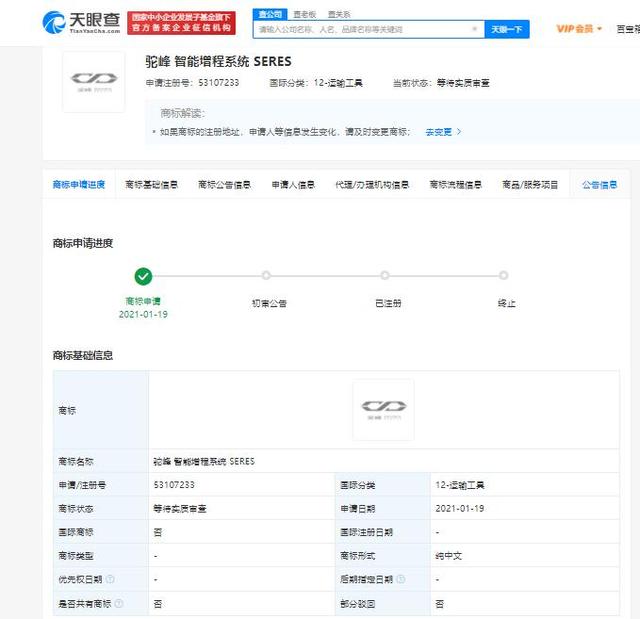Switch to the 代理/办理机构信息 tab

pyautogui.click(x=372, y=184)
